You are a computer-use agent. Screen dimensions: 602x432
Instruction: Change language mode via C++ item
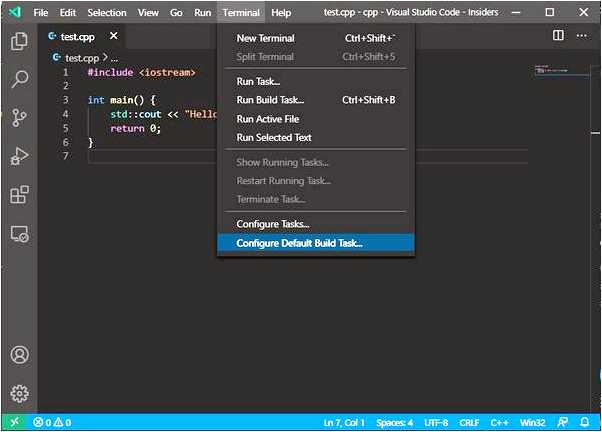[499, 423]
